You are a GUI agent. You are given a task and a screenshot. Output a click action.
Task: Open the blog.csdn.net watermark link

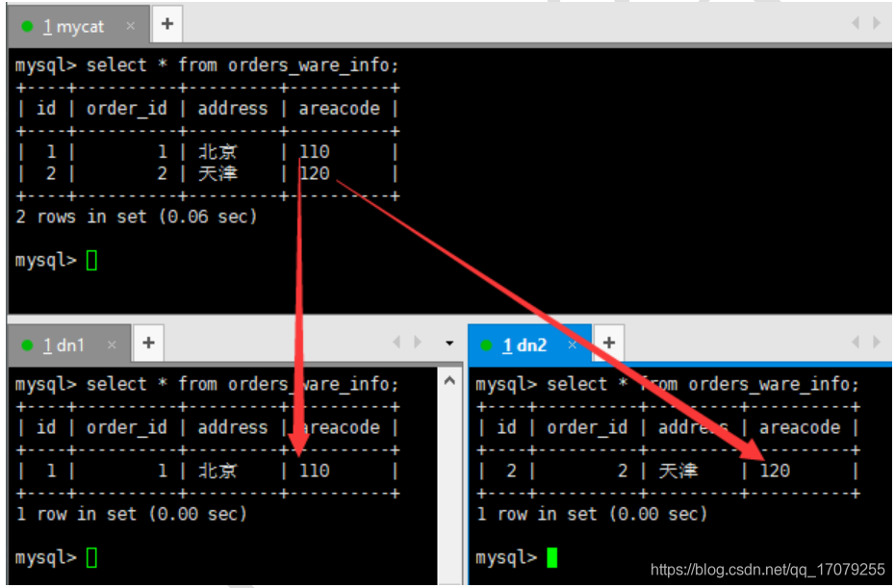click(767, 569)
